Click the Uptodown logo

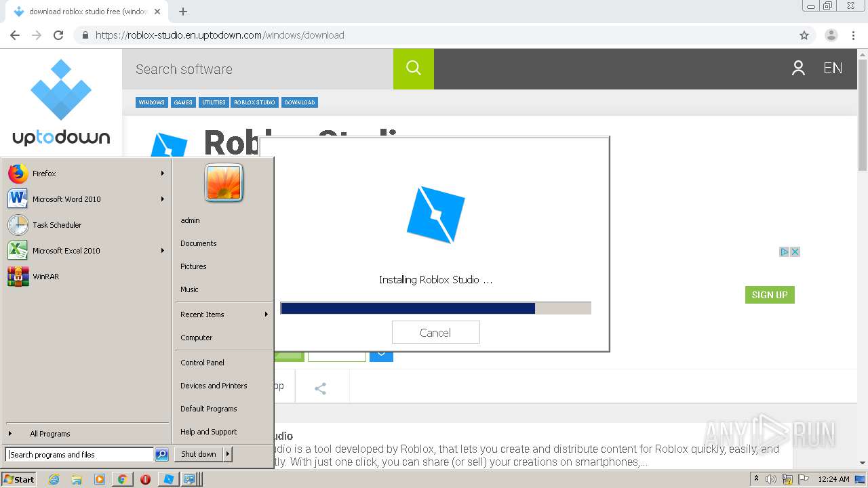coord(61,102)
